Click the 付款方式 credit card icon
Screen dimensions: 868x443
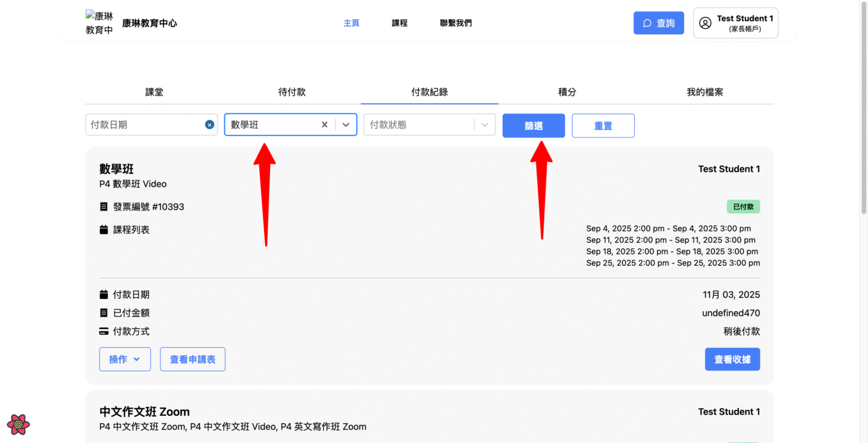click(104, 331)
